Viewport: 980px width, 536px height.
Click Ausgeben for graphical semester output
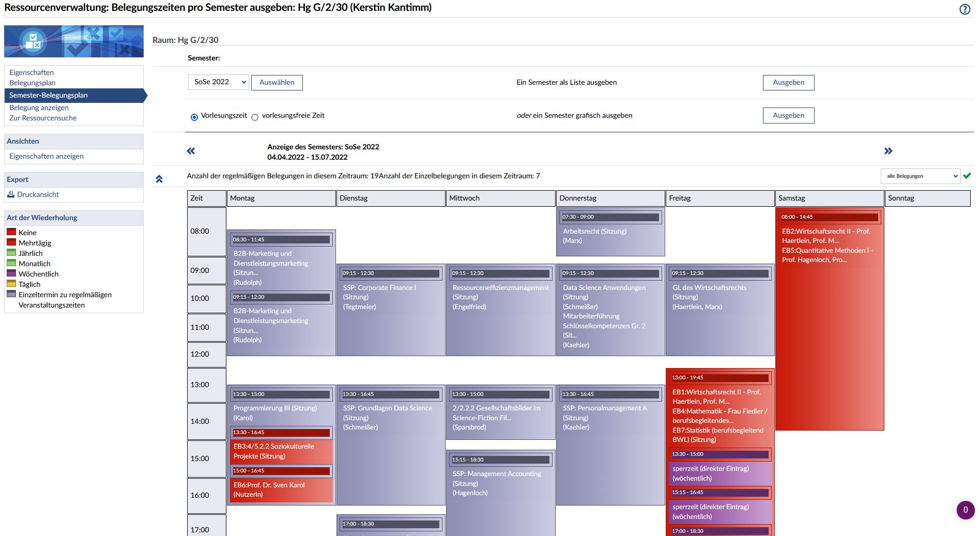coord(788,116)
